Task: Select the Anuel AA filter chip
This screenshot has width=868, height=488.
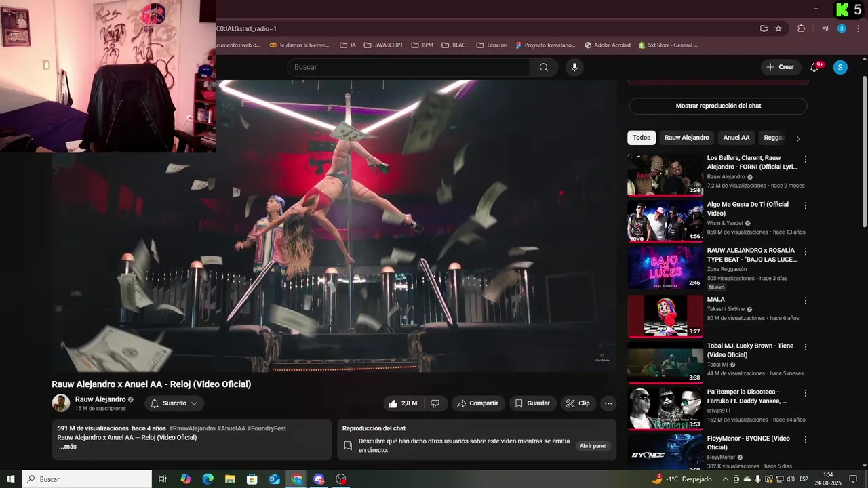Action: (x=736, y=138)
